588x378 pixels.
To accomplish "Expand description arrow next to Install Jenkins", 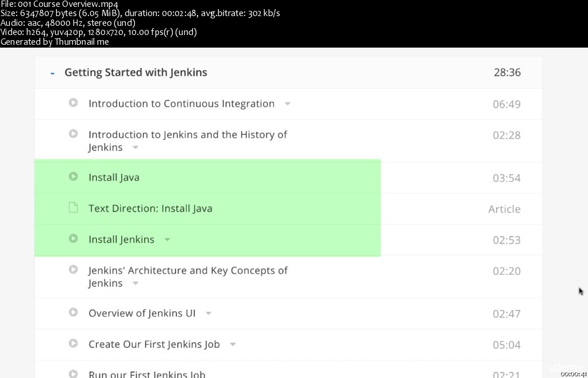I will (x=167, y=240).
